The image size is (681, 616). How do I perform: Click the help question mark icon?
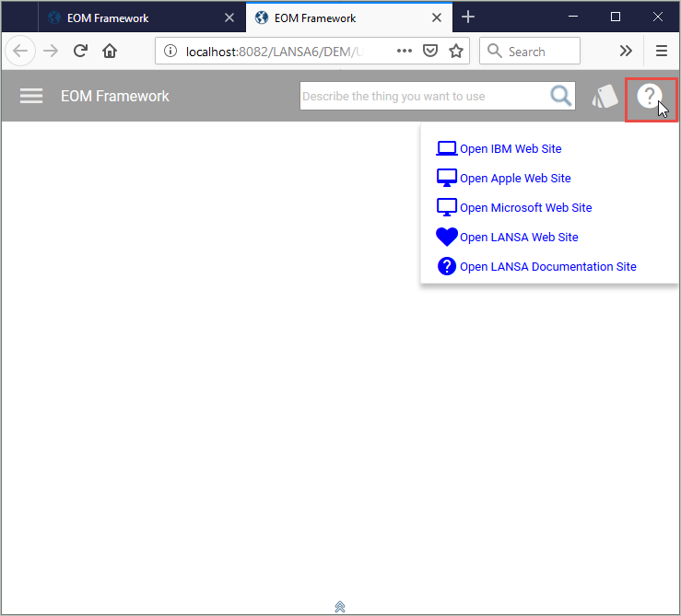tap(650, 96)
